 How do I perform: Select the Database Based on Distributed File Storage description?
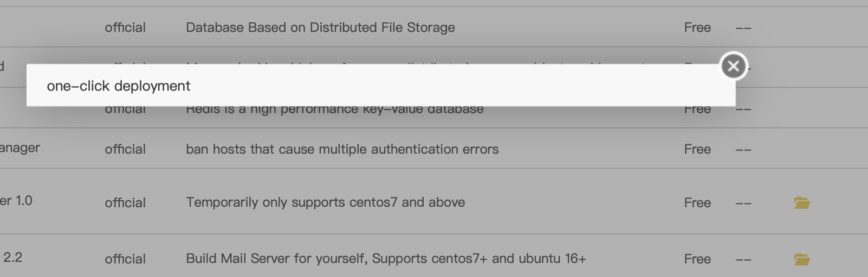pyautogui.click(x=320, y=28)
